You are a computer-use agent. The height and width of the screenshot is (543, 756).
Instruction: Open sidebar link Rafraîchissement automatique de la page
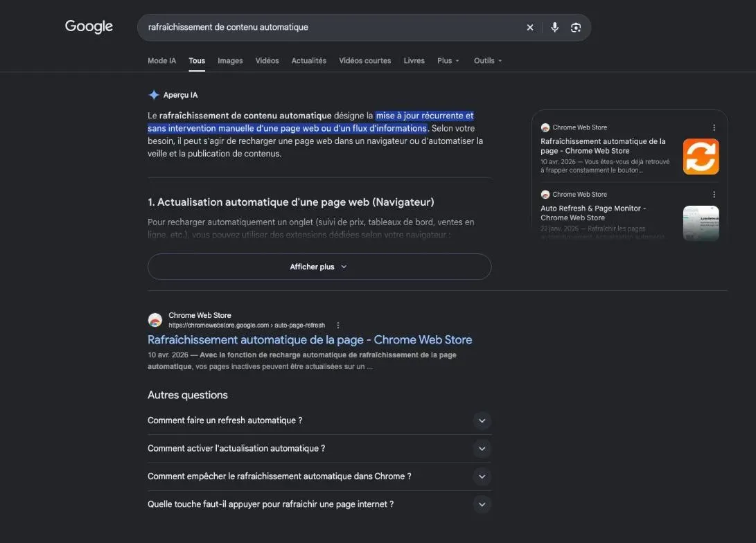click(x=603, y=146)
